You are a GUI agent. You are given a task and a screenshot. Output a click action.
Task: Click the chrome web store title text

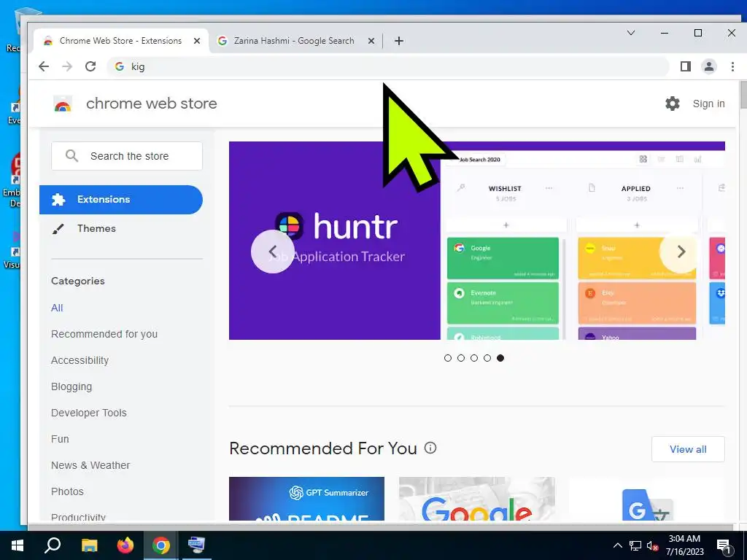(152, 104)
